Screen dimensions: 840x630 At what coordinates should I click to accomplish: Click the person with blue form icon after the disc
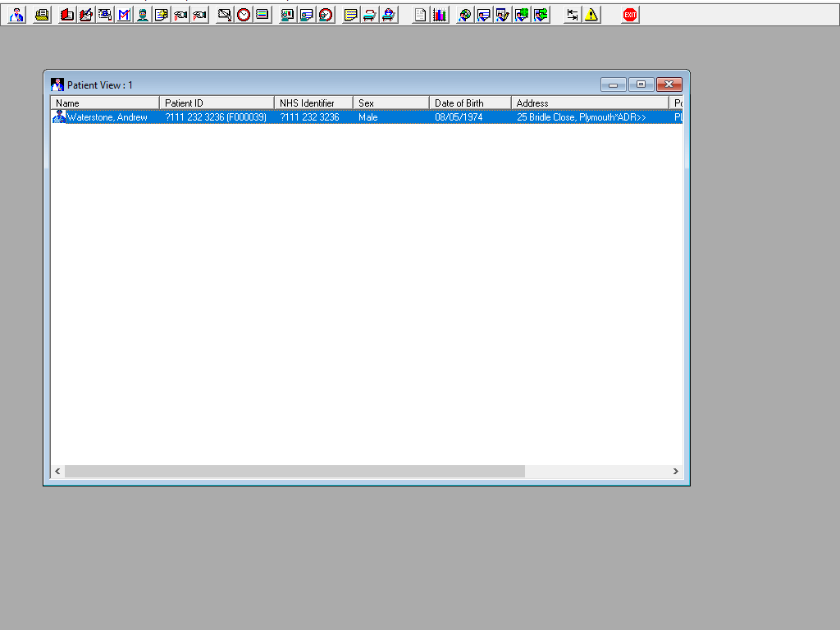(x=484, y=15)
